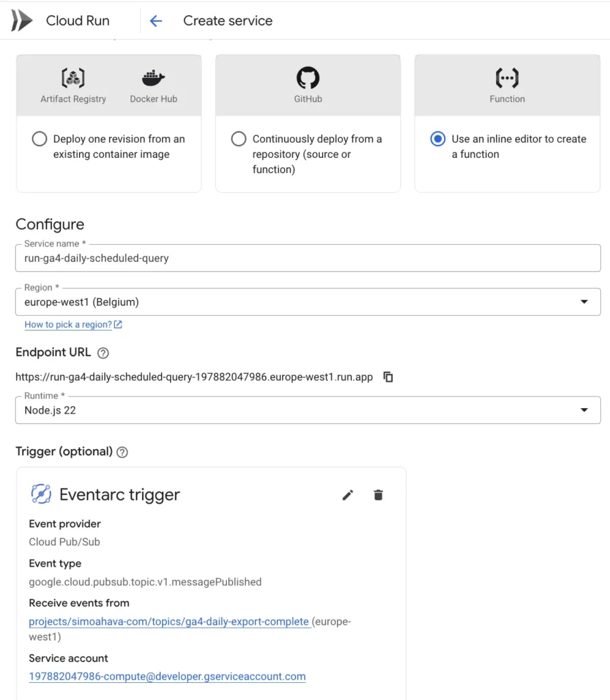The width and height of the screenshot is (610, 700).
Task: Open the Runtime dropdown
Action: (x=584, y=410)
